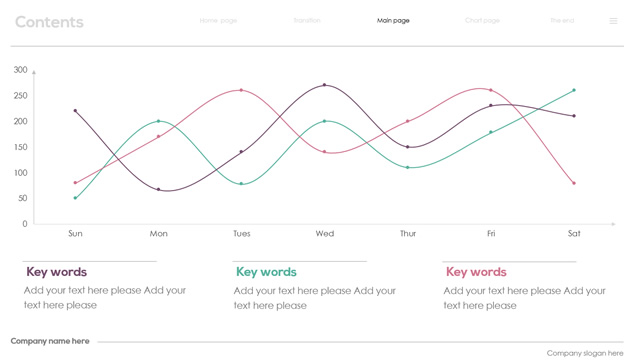Select the green Key words heading
This screenshot has width=635, height=361.
(x=266, y=272)
